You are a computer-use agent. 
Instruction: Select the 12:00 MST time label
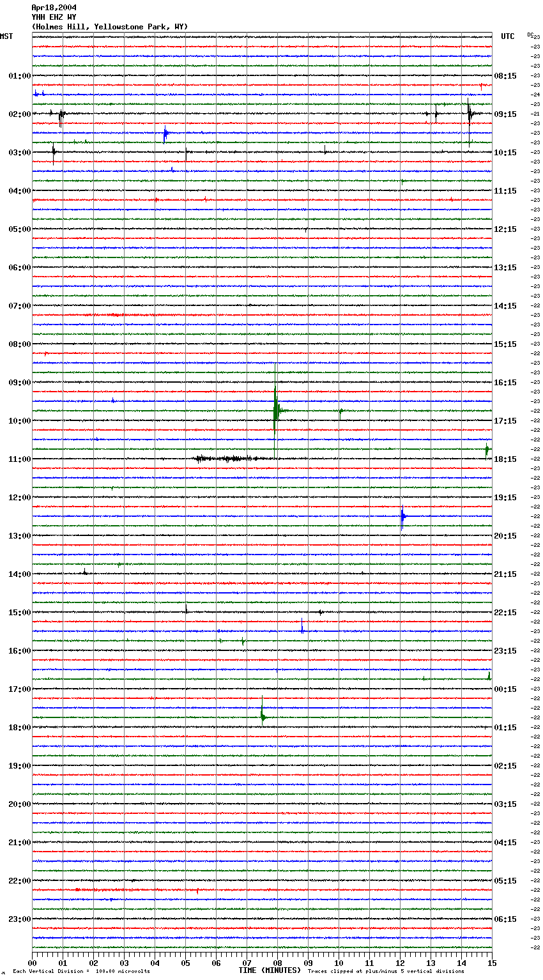pos(20,498)
